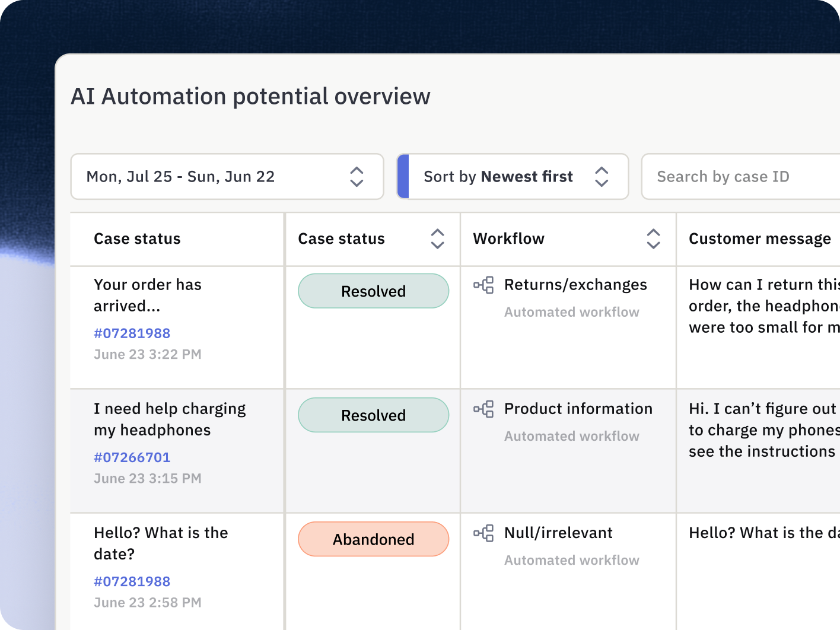Open the 2:58 PM abandoned case link

(132, 581)
